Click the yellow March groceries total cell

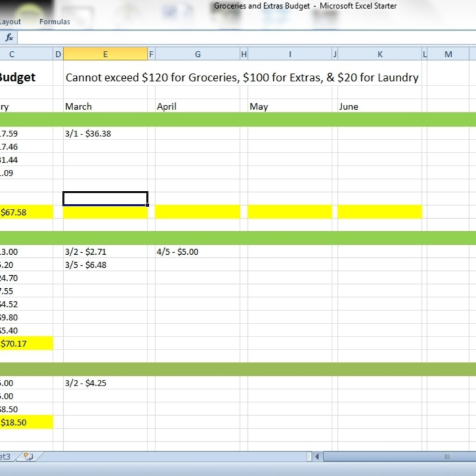[x=105, y=212]
